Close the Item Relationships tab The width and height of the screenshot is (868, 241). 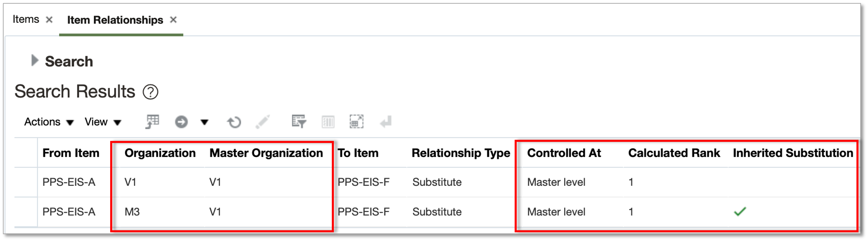[x=173, y=20]
